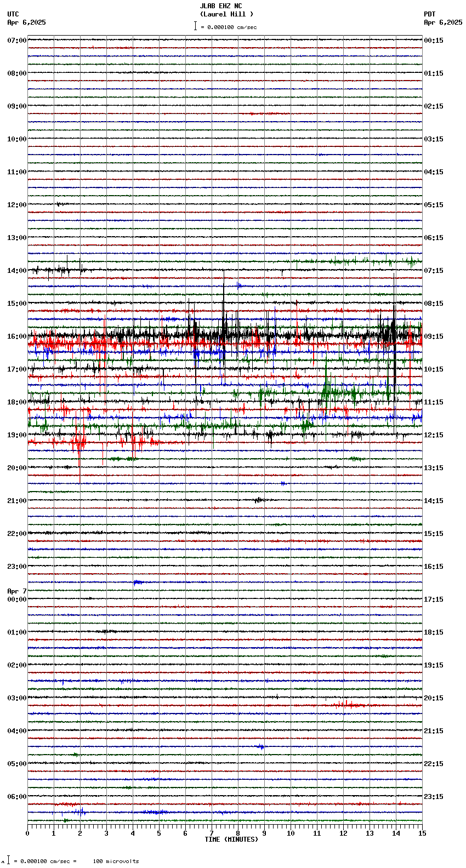Viewport: 466px width, 868px height.
Task: Click the 17:00 UTC time label
Action: point(17,369)
